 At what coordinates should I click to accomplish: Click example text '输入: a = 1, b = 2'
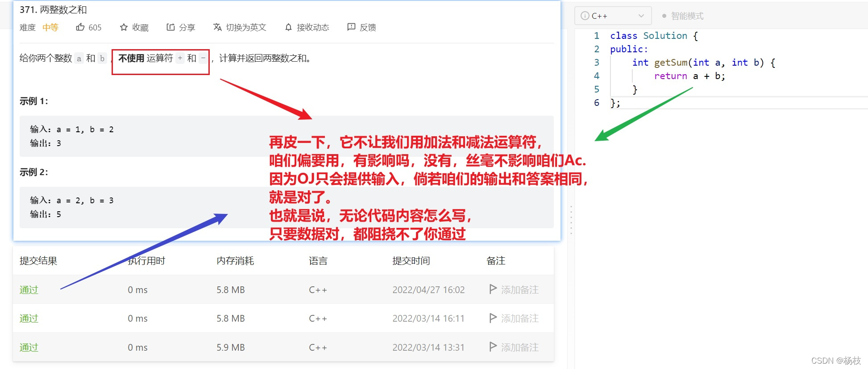click(x=72, y=130)
